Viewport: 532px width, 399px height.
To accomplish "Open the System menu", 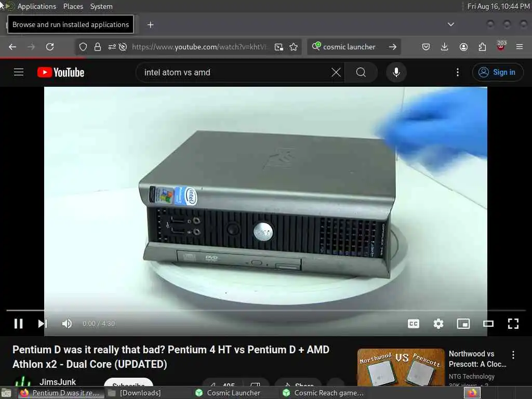I will (101, 6).
